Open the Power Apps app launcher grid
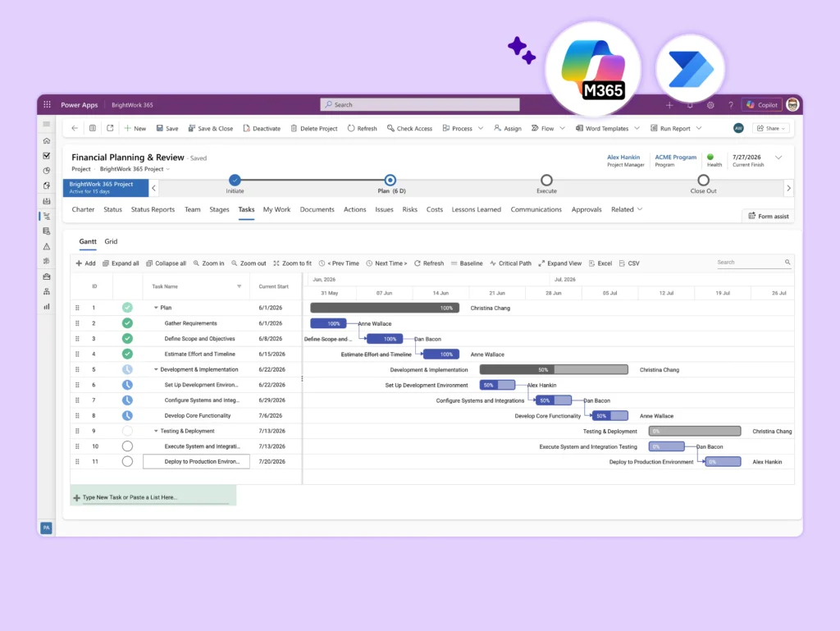 coord(47,104)
